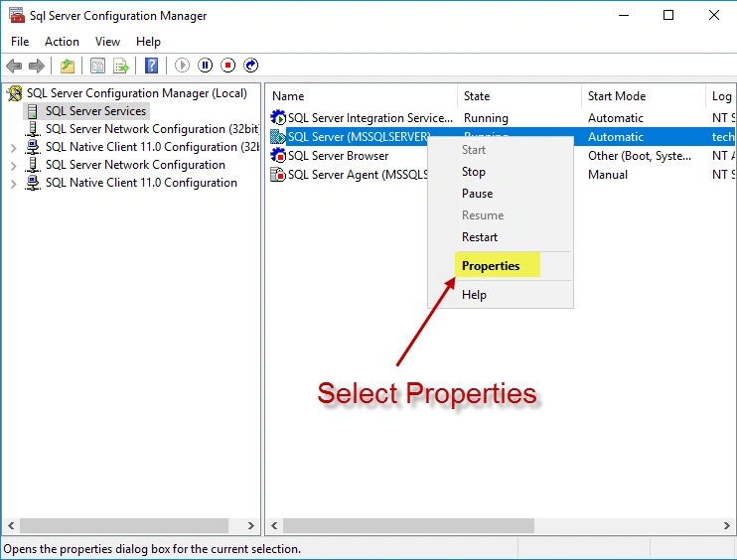Click the SQL Server Browser row name

pos(338,155)
